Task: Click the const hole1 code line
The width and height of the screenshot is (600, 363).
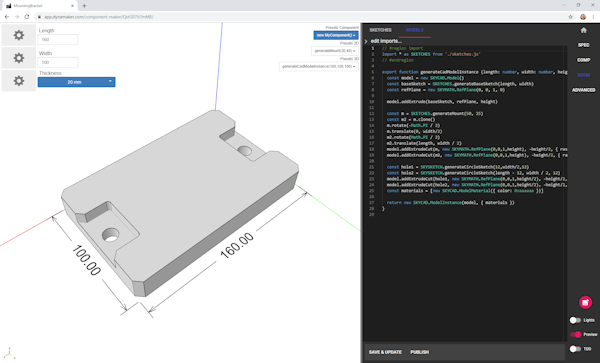Action: point(458,167)
